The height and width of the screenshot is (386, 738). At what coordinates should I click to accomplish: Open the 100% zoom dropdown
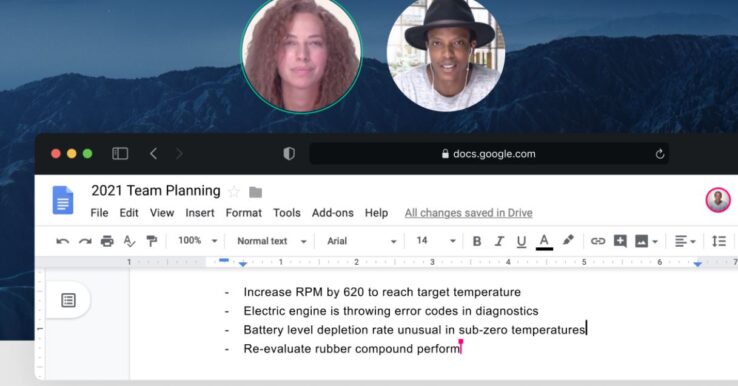pyautogui.click(x=197, y=241)
